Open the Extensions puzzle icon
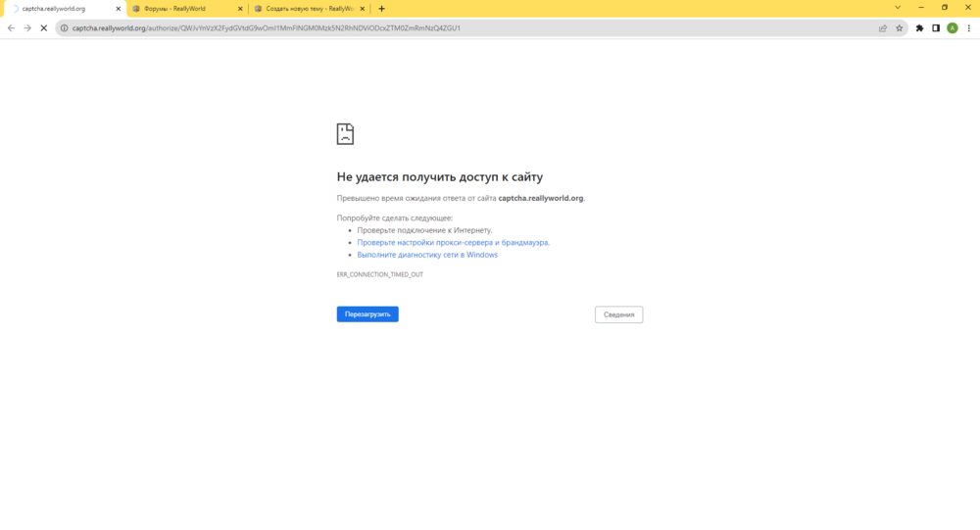Screen dimensions: 980x530 [919, 28]
